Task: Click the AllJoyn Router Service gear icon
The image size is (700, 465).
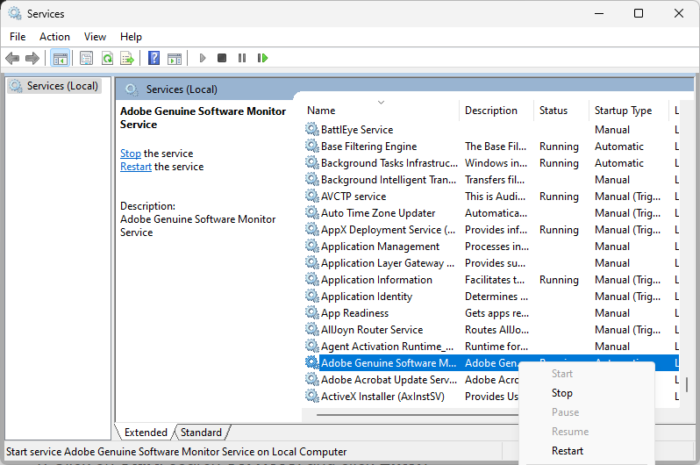Action: coord(312,329)
